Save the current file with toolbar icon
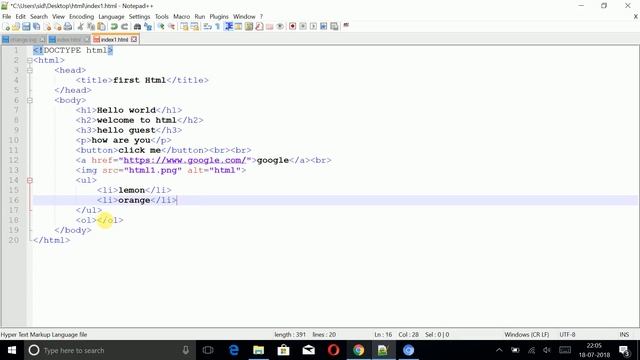 26,27
